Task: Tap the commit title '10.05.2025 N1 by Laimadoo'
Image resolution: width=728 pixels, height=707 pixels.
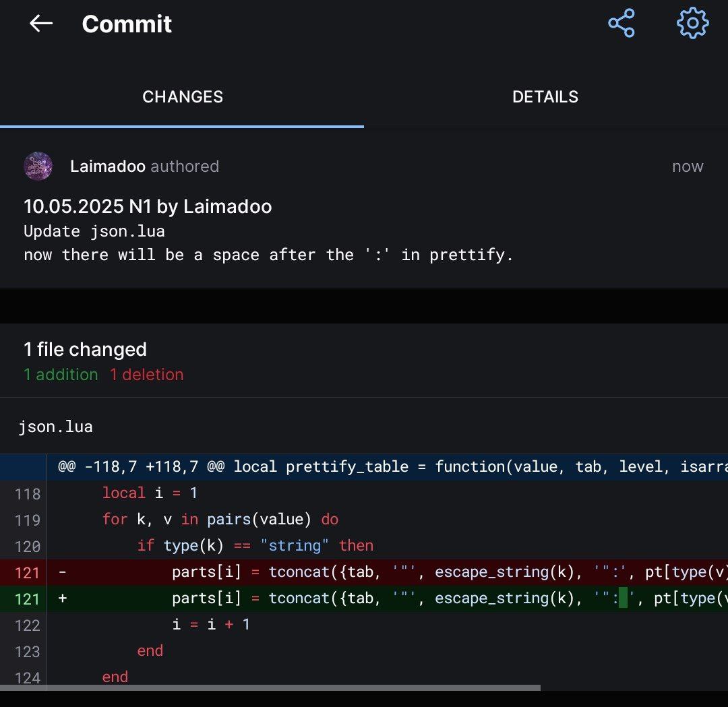Action: pyautogui.click(x=148, y=206)
